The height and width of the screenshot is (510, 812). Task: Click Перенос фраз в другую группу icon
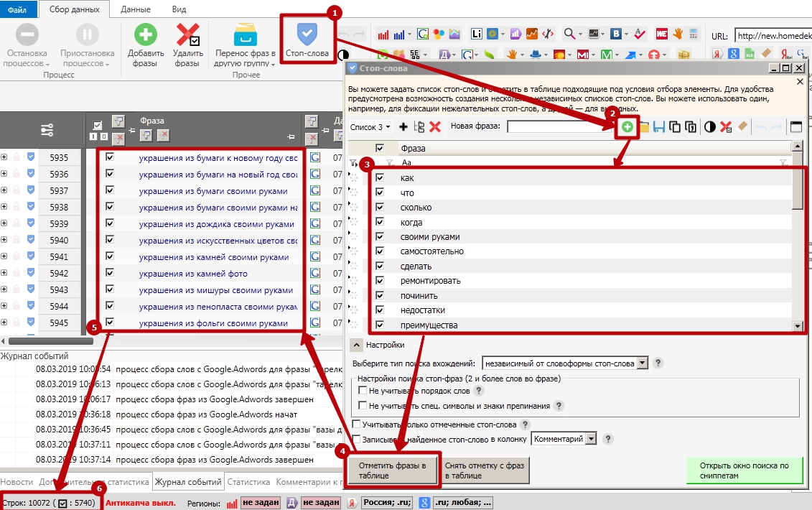pos(245,35)
